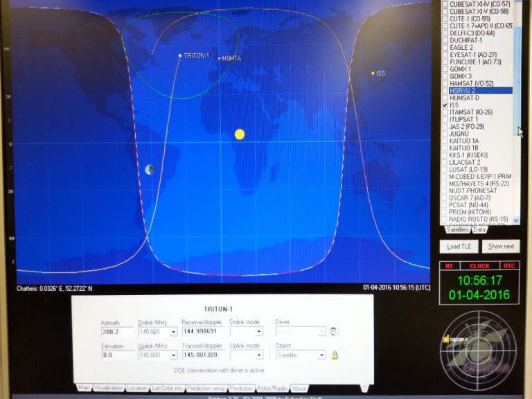
Task: Click the Elevation field showing 8.0
Action: tap(117, 355)
